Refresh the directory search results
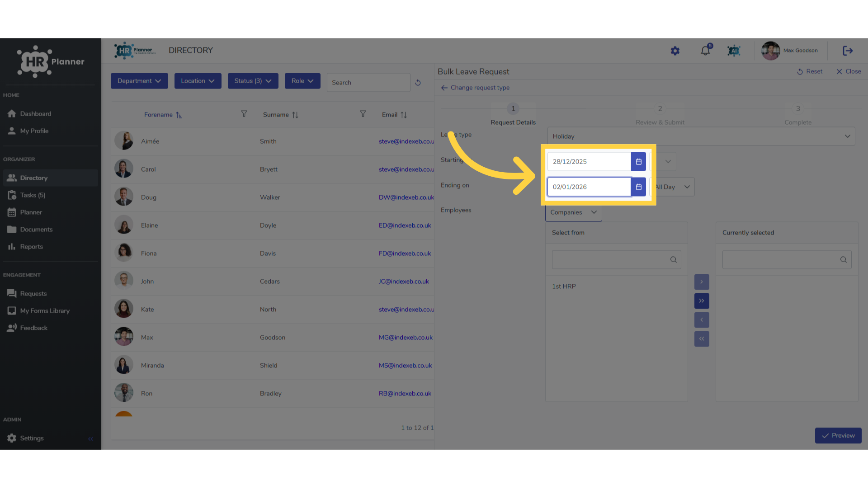 coord(418,83)
